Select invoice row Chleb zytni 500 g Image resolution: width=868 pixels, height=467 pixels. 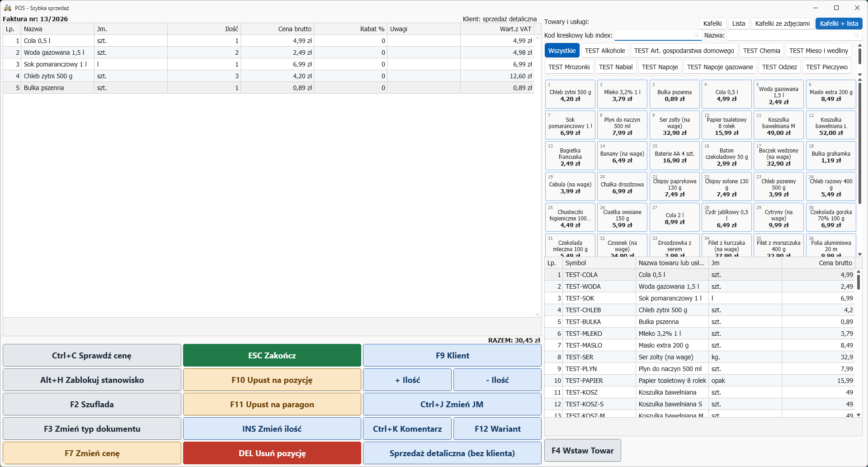[x=269, y=76]
